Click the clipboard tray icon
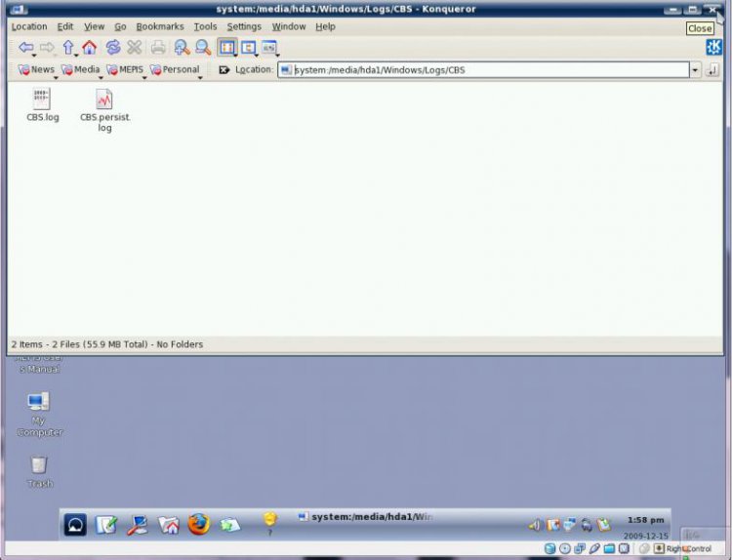 [x=604, y=525]
